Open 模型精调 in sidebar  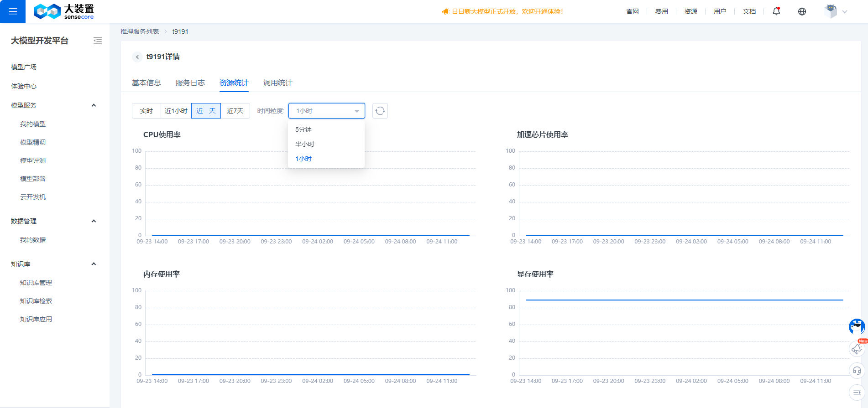pyautogui.click(x=33, y=142)
